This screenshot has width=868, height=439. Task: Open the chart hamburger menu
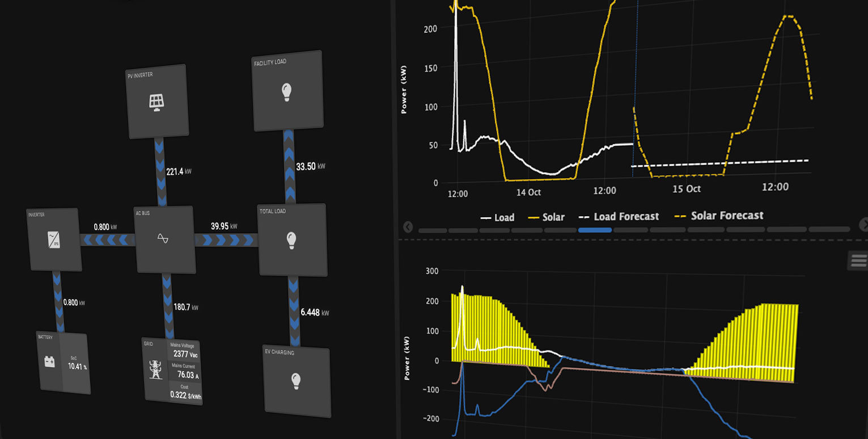pyautogui.click(x=858, y=260)
